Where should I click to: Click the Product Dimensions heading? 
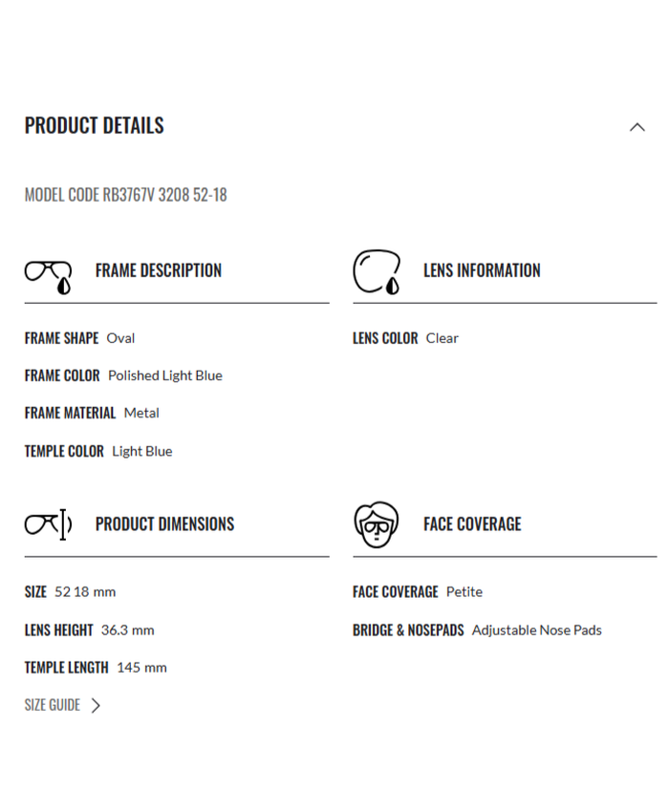tap(164, 524)
